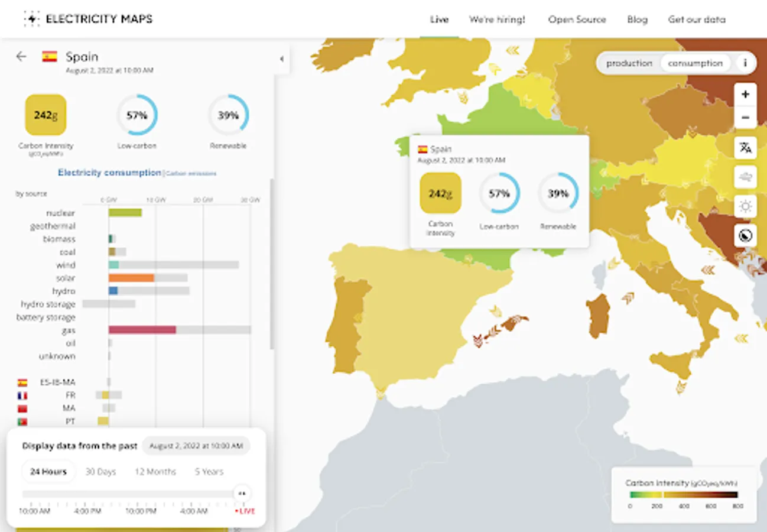Click the Carbon emissions link
Viewport: 767px width, 532px height.
click(x=191, y=174)
